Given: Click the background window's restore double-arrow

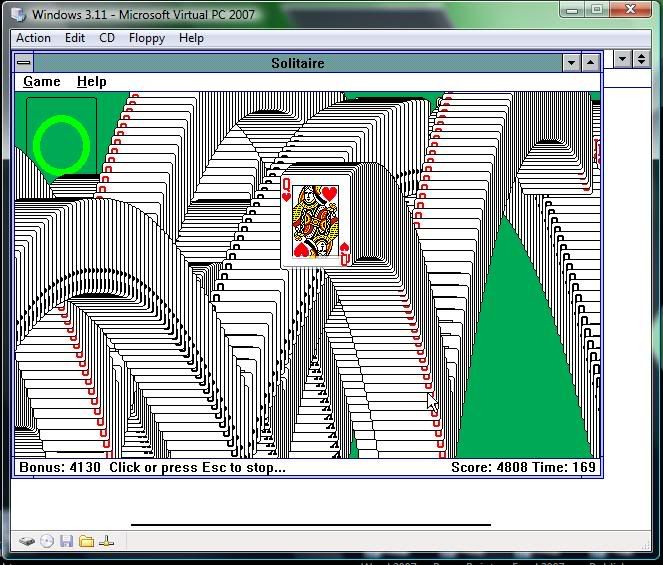Looking at the screenshot, I should (641, 59).
